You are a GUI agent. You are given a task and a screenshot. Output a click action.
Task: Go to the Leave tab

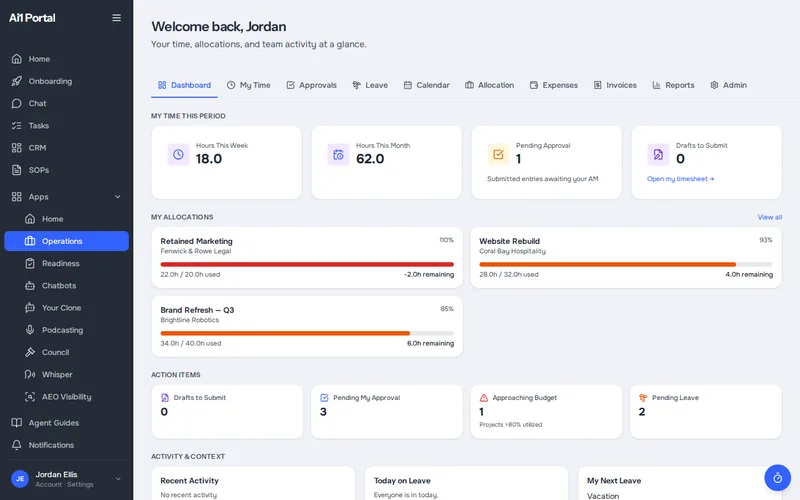[x=370, y=85]
